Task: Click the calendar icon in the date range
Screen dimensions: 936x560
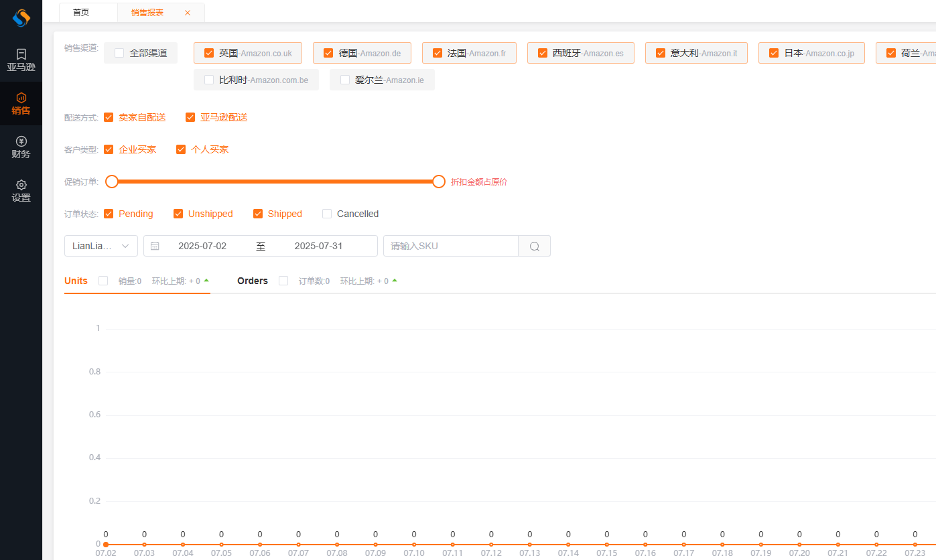Action: 155,246
